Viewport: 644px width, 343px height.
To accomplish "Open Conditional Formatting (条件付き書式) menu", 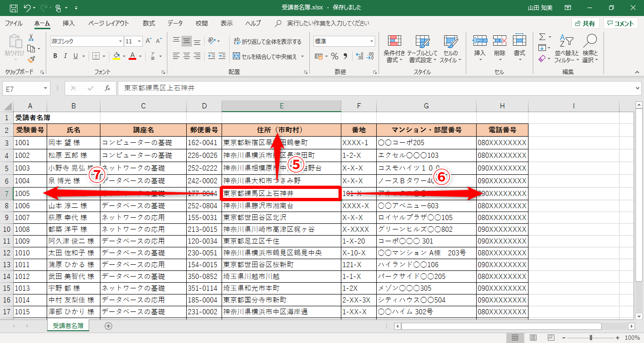I will pyautogui.click(x=395, y=49).
